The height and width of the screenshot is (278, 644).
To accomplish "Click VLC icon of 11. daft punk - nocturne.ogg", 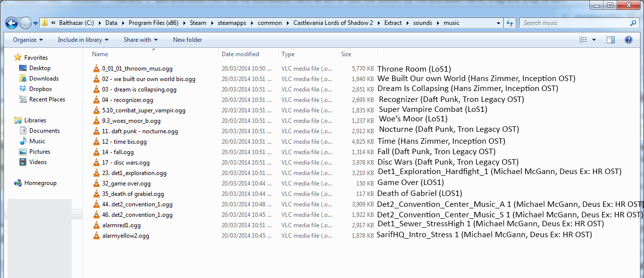I will [x=96, y=131].
